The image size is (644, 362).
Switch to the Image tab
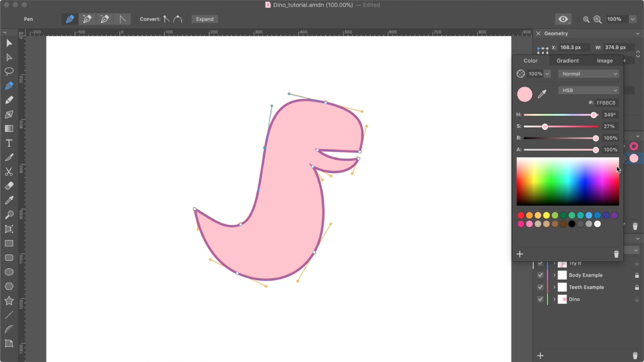point(605,60)
